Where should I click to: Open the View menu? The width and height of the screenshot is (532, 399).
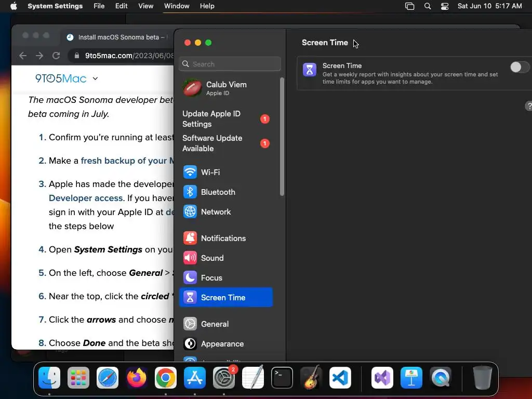tap(145, 6)
